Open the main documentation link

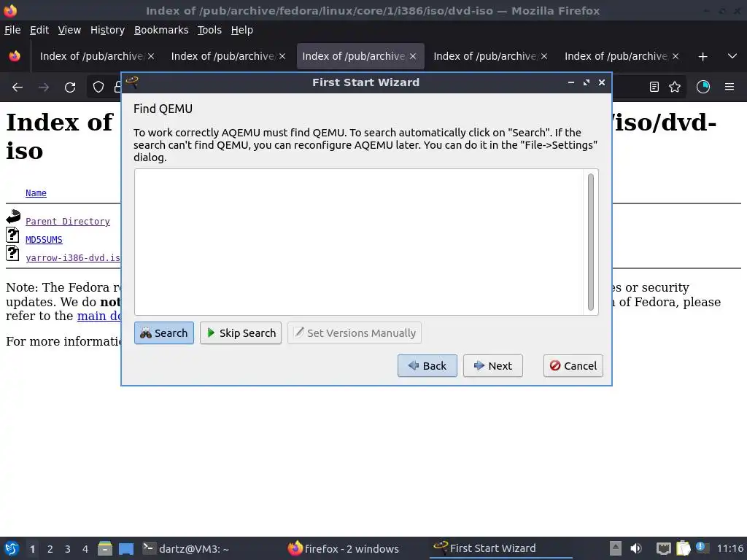pyautogui.click(x=99, y=316)
